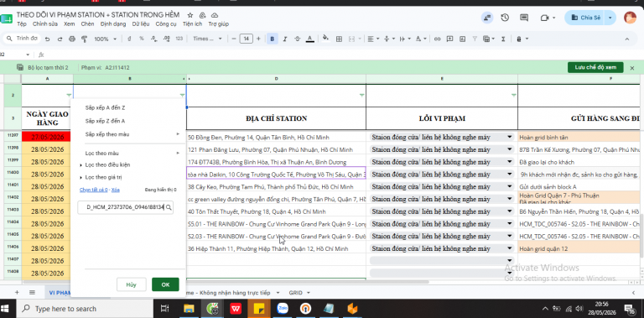
Task: Cancel filter with Hủy button
Action: [131, 284]
